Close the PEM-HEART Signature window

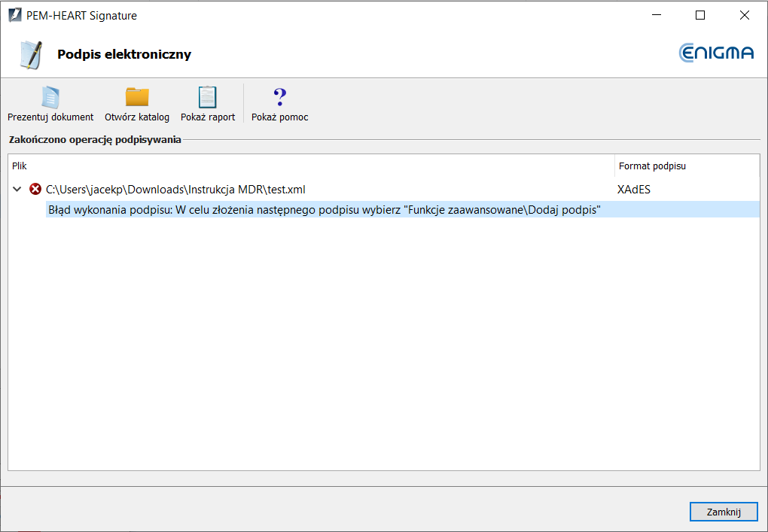pos(745,15)
